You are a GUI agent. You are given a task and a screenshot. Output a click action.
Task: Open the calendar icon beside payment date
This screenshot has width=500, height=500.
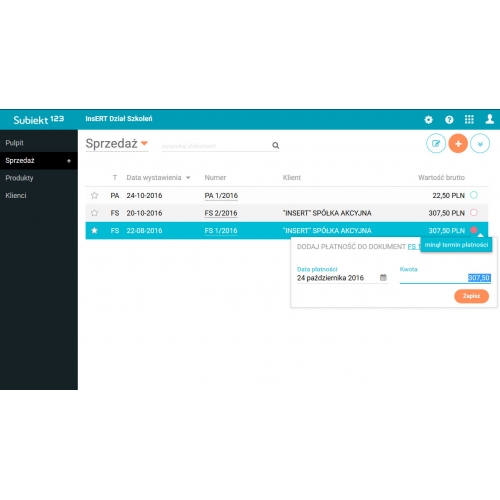tap(383, 277)
